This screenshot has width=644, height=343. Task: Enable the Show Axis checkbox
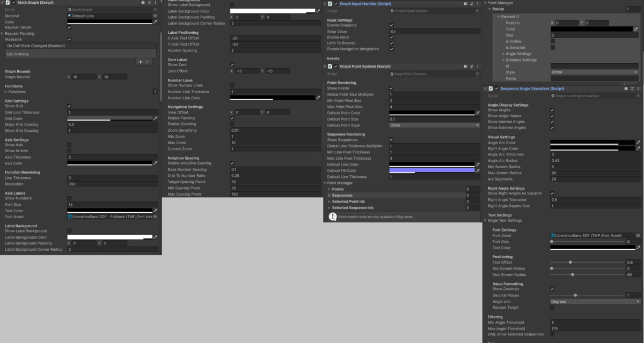tap(69, 145)
